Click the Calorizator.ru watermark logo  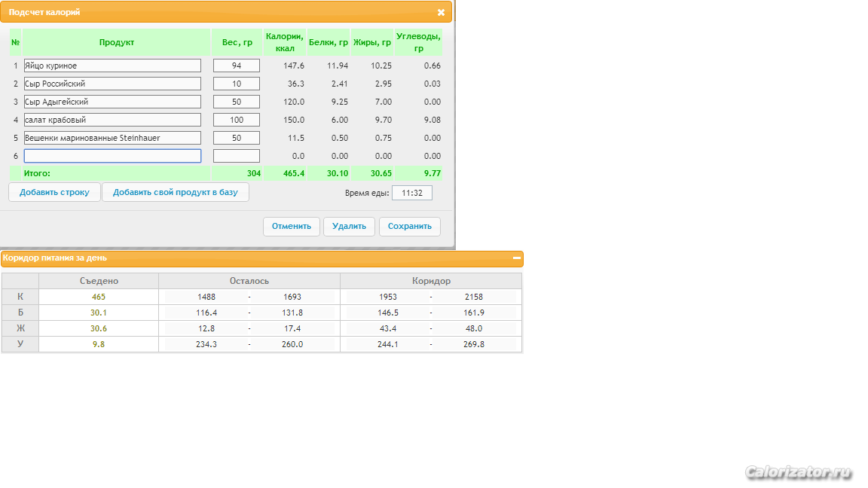tap(798, 472)
